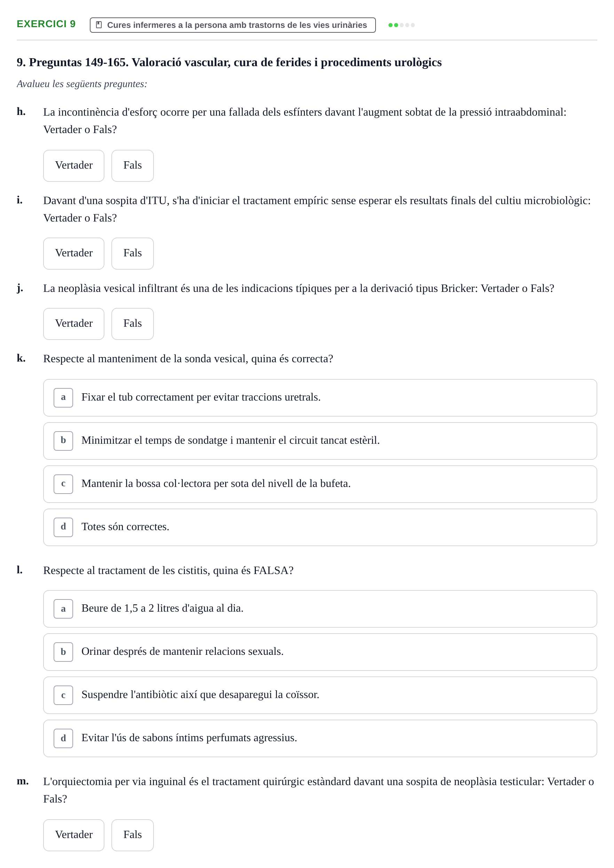Viewport: 614px width, 868px height.
Task: Choose Vertader for question i
Action: tap(74, 254)
